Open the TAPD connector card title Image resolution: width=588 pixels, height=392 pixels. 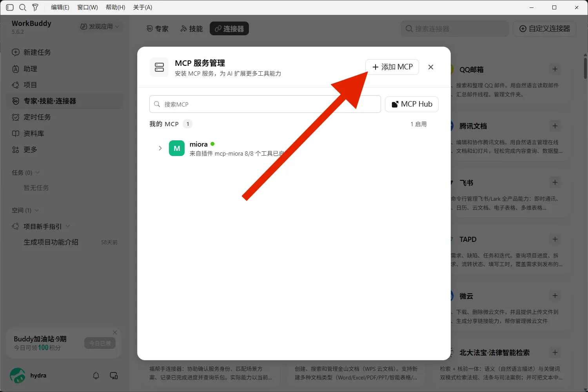pyautogui.click(x=468, y=240)
